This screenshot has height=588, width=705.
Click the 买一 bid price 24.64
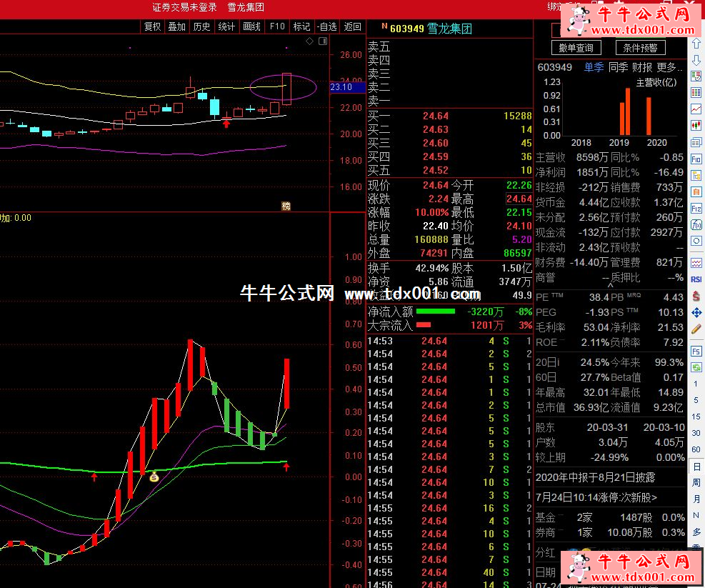(x=436, y=116)
